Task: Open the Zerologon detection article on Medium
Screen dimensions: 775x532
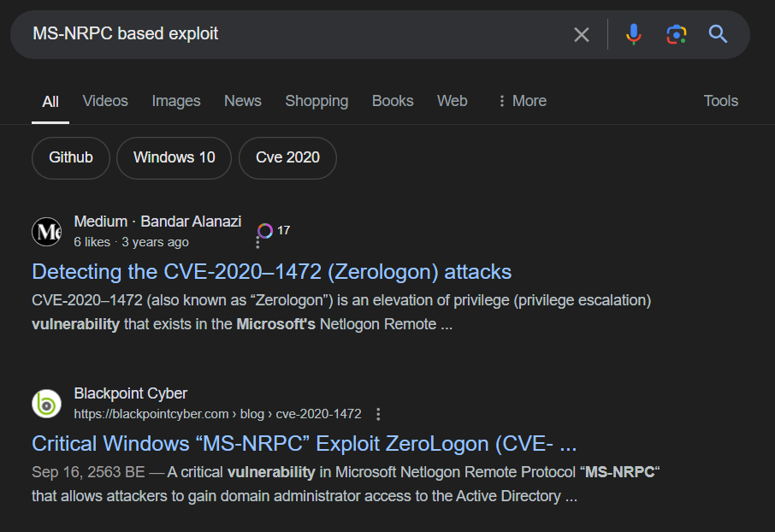Action: tap(272, 271)
